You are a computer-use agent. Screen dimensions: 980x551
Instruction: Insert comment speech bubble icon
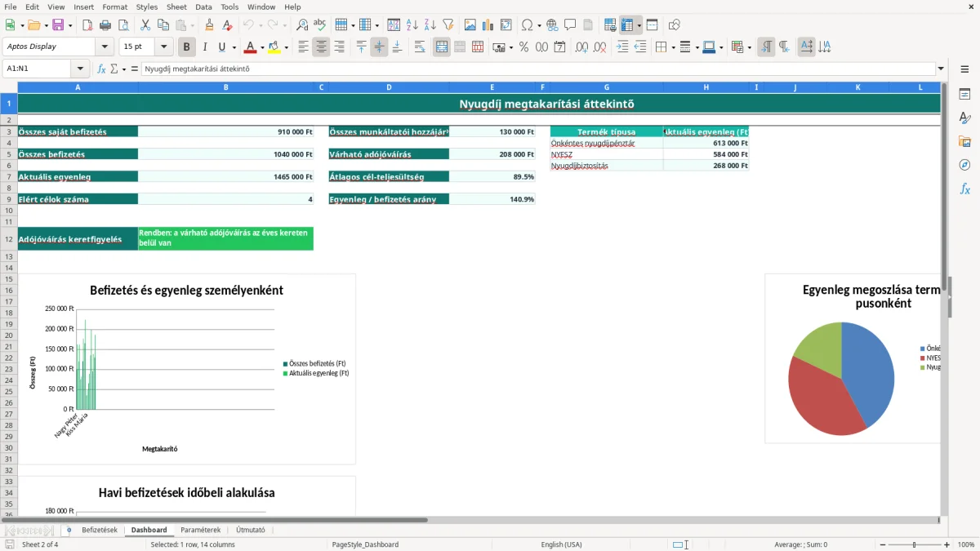click(570, 25)
